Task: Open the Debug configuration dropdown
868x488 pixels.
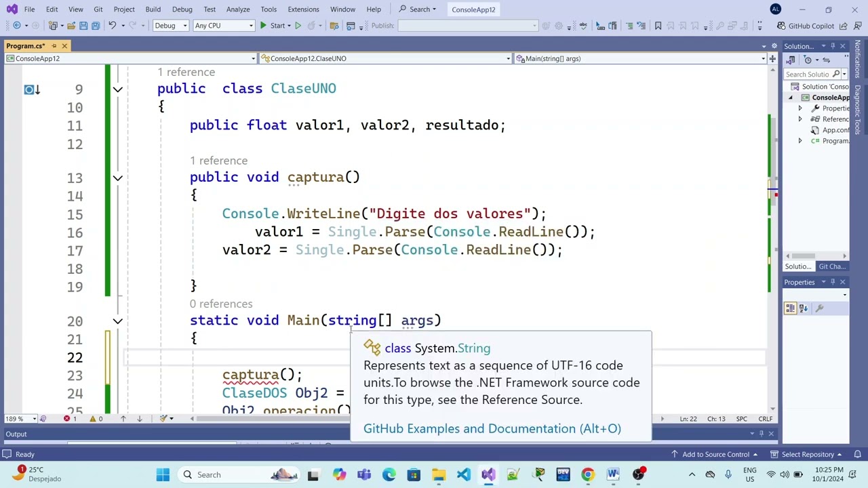Action: click(171, 26)
